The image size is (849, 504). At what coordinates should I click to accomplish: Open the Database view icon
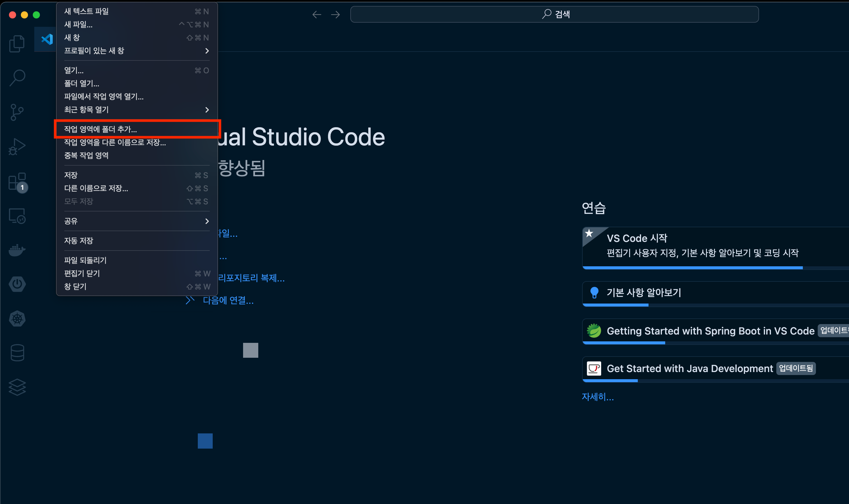(17, 353)
